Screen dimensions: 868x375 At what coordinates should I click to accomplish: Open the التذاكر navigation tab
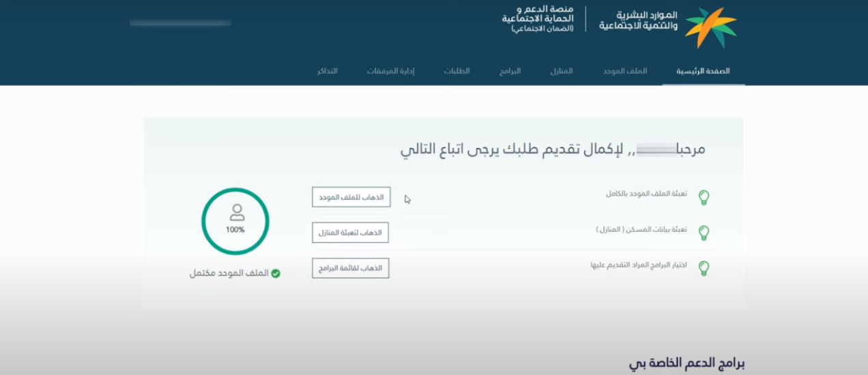click(327, 72)
